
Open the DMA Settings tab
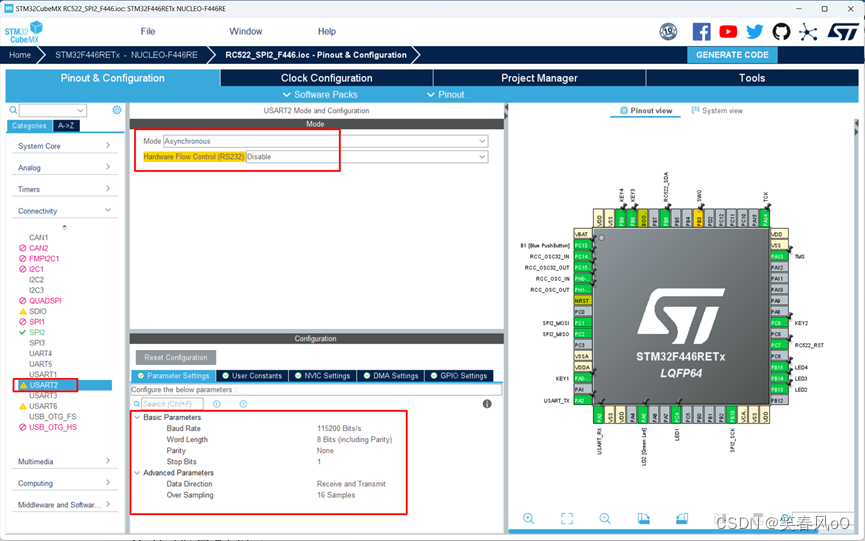click(391, 376)
